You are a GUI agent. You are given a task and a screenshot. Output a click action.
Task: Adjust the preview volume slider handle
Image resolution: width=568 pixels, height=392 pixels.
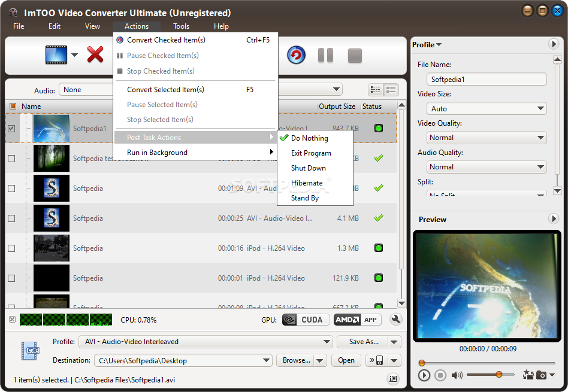[x=499, y=374]
